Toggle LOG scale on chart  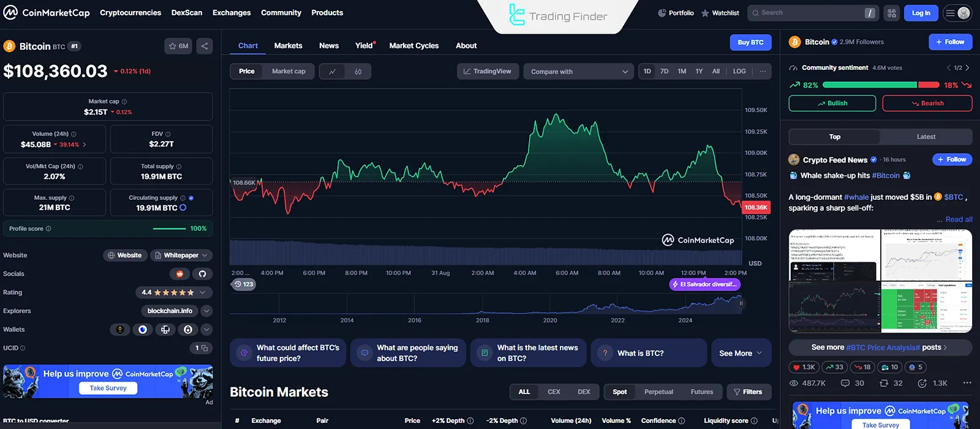pyautogui.click(x=739, y=71)
